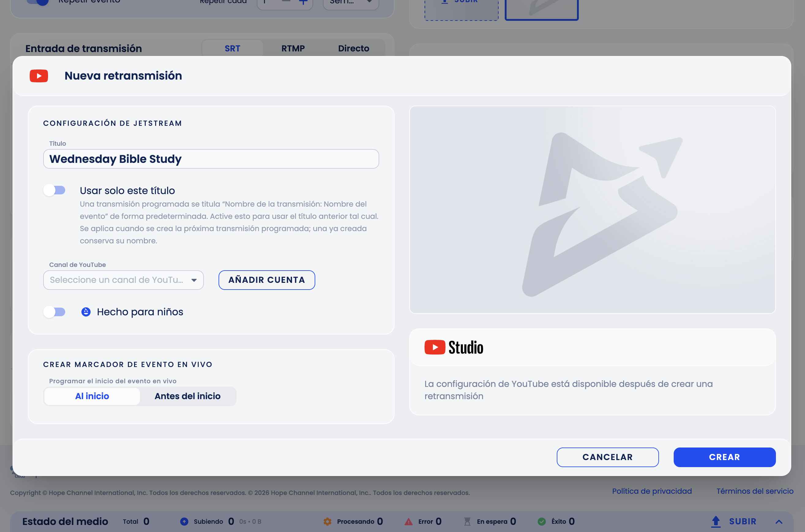Screen dimensions: 805x532
Task: Click the En espera hourglass icon
Action: click(x=467, y=522)
